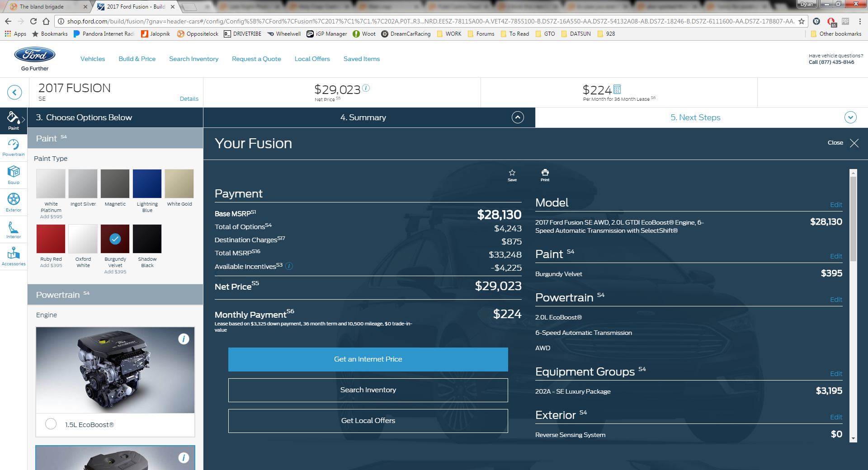Open the GTO bookmarks folder

[545, 34]
